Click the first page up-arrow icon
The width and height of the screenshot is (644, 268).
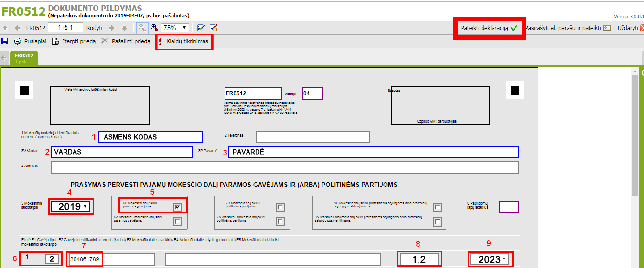coord(5,28)
